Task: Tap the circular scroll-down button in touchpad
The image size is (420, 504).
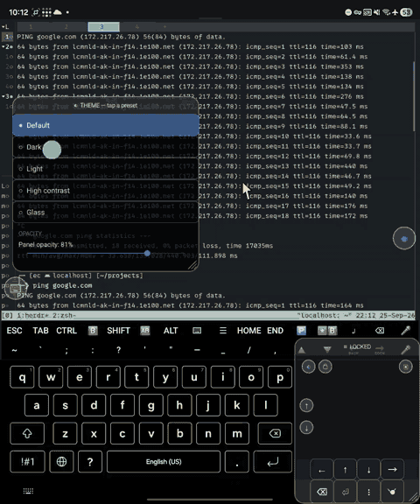Action: (x=306, y=428)
